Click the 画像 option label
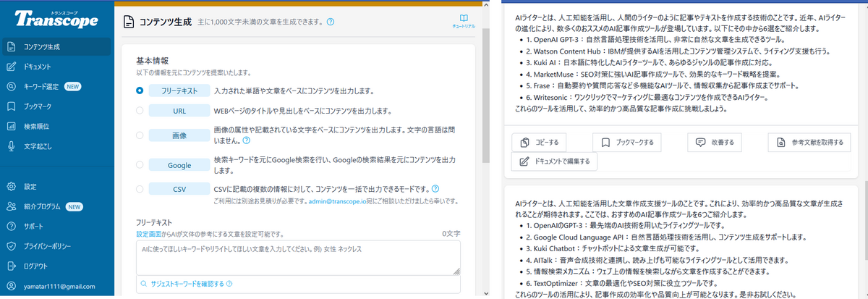This screenshot has height=299, width=868. [x=179, y=135]
